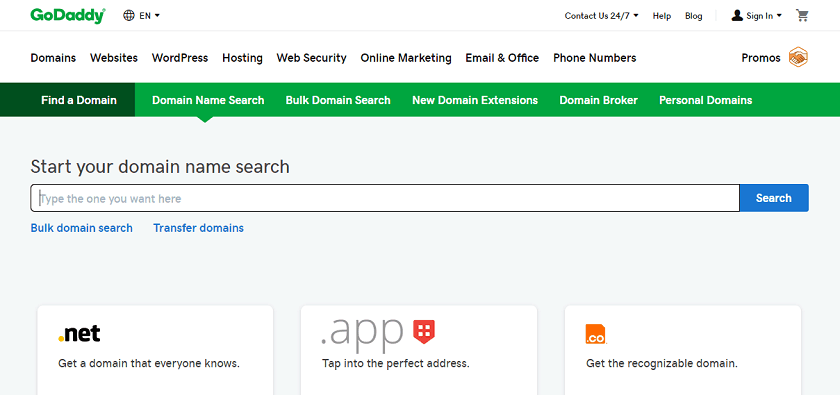Switch to Bulk Domain Search tab

click(x=338, y=100)
